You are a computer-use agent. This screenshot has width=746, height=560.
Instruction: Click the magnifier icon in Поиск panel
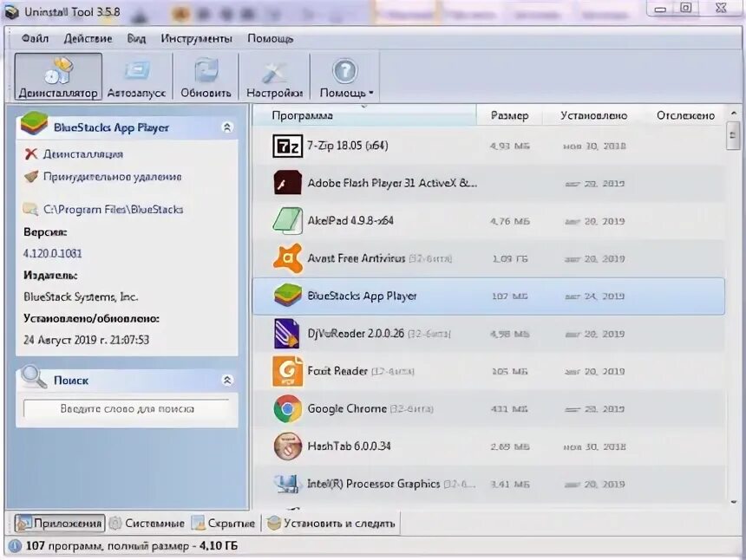[34, 378]
